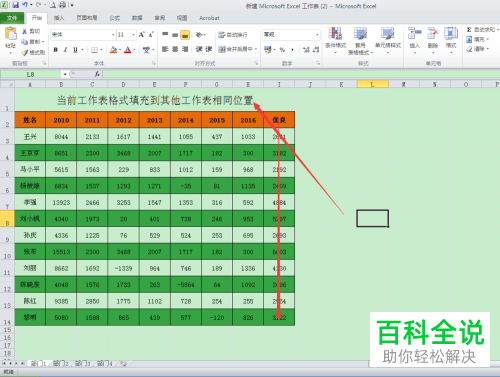Click the Decrease Decimal icon
Viewport: 500px width, 377px height.
tap(316, 50)
